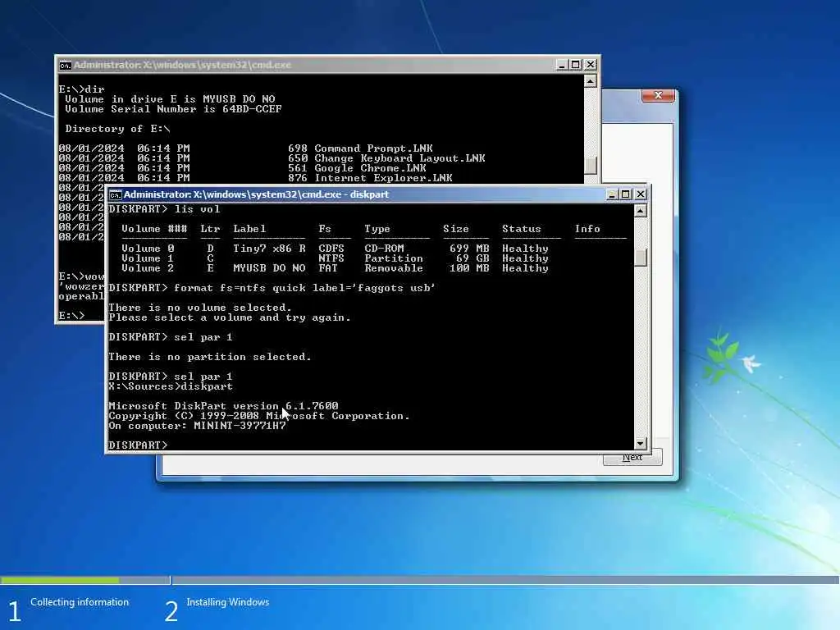
Task: Click the 'NTFS' file system entry
Action: point(331,258)
